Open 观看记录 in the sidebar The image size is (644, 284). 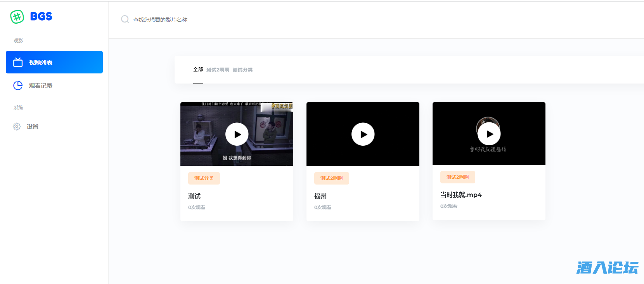(x=40, y=85)
